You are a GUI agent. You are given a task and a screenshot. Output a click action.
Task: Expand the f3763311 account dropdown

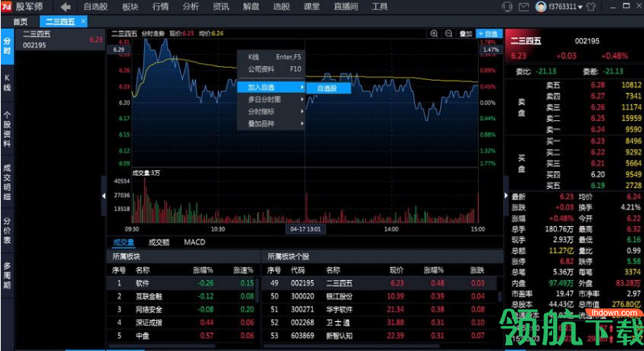pyautogui.click(x=580, y=7)
